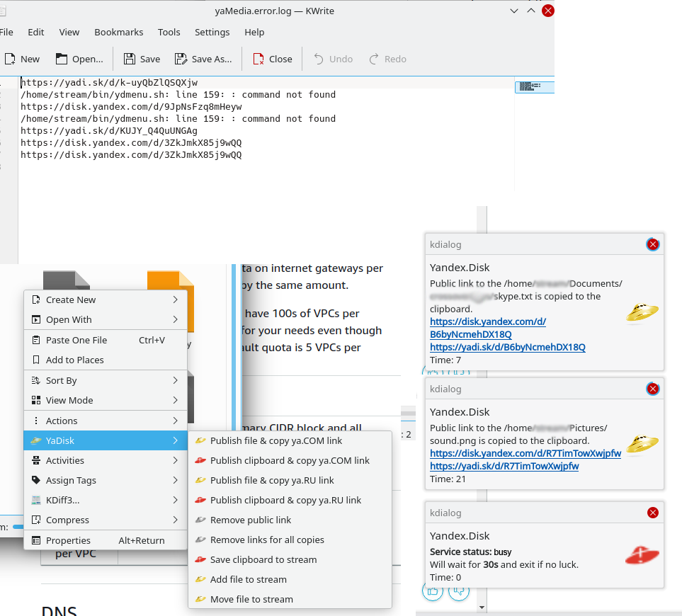Open the View menu in KWrite
Viewport: 682px width, 616px height.
point(69,32)
